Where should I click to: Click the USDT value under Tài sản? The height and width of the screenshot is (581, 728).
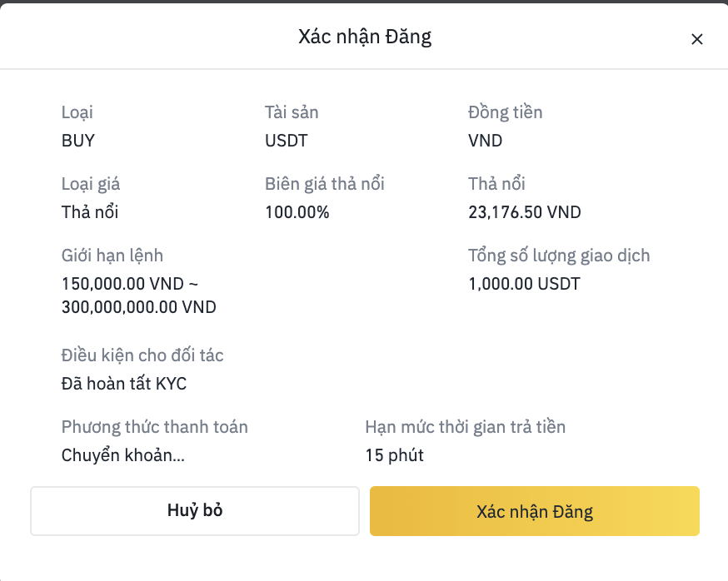pos(286,141)
